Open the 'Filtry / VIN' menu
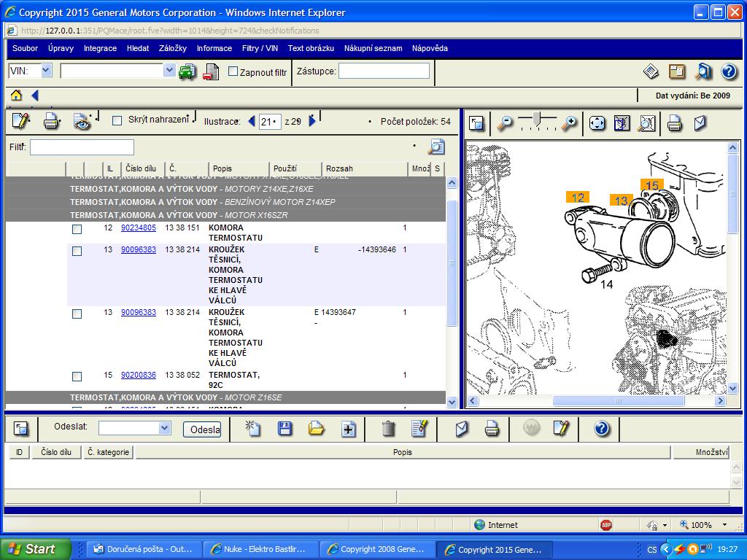The width and height of the screenshot is (747, 560). (x=260, y=48)
